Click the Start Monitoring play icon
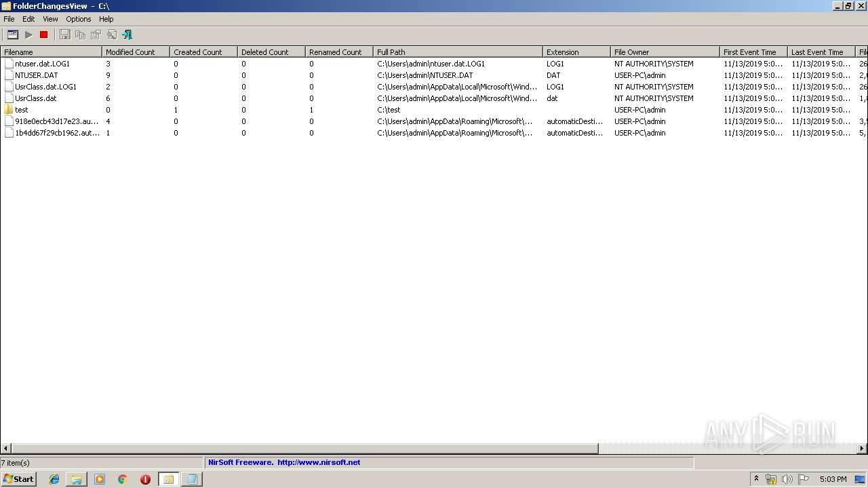 pos(28,35)
